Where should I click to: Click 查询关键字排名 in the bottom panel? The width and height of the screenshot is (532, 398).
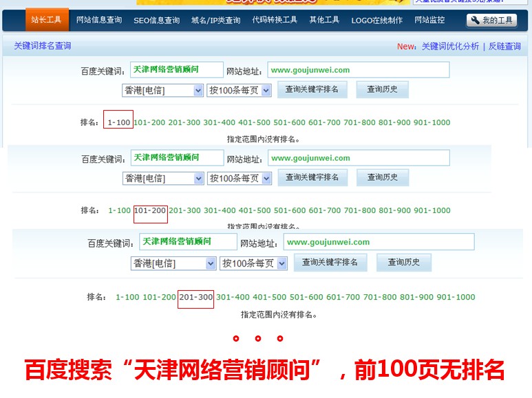click(330, 263)
